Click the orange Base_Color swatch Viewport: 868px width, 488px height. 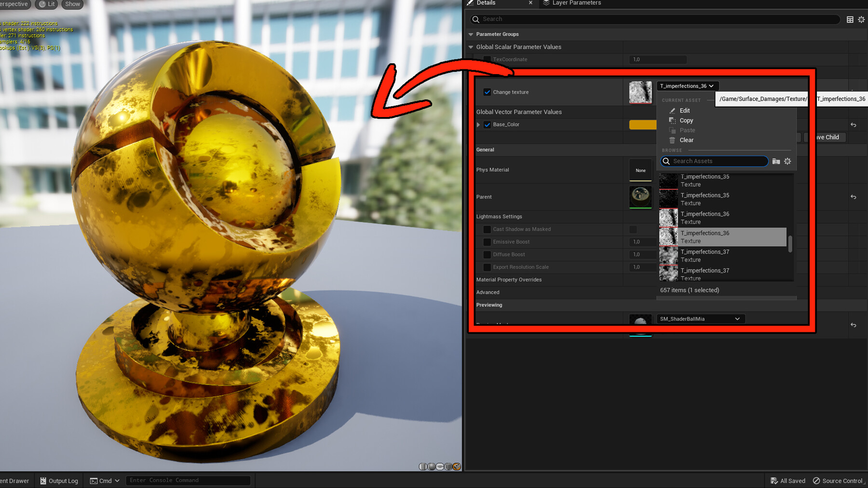pyautogui.click(x=643, y=124)
